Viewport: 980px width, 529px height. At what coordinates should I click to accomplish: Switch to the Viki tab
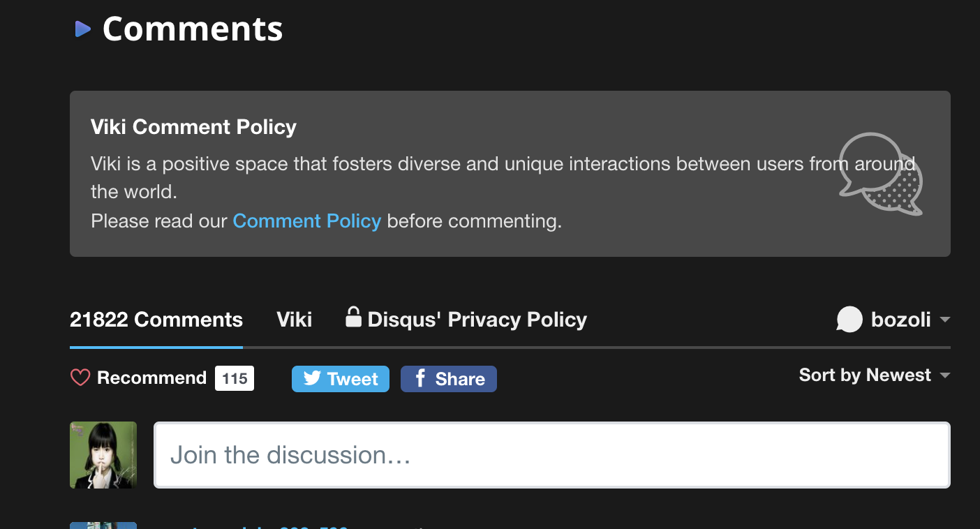coord(295,320)
